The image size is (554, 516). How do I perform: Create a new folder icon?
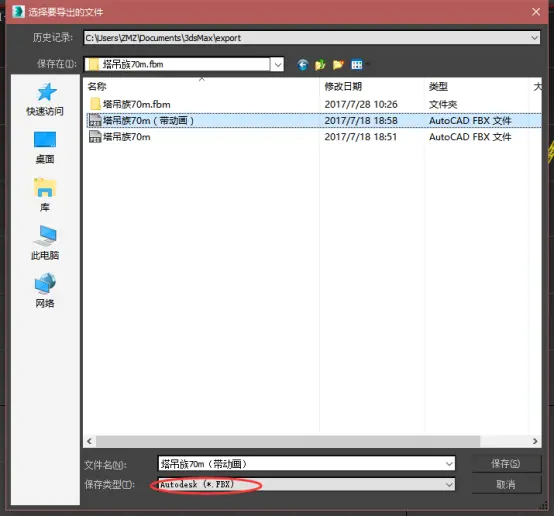(x=338, y=65)
